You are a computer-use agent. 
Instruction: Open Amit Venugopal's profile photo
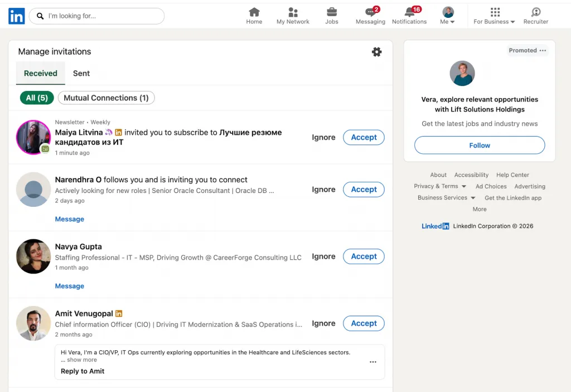click(33, 323)
